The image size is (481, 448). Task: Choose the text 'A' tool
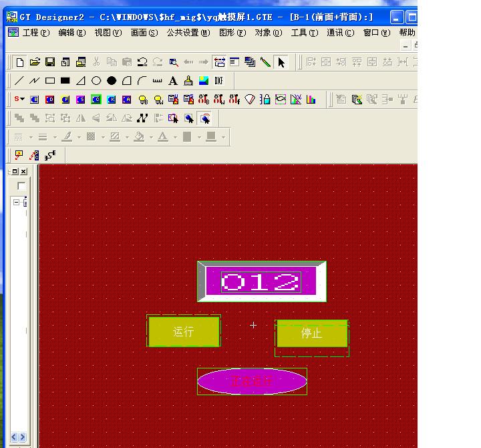[x=172, y=81]
